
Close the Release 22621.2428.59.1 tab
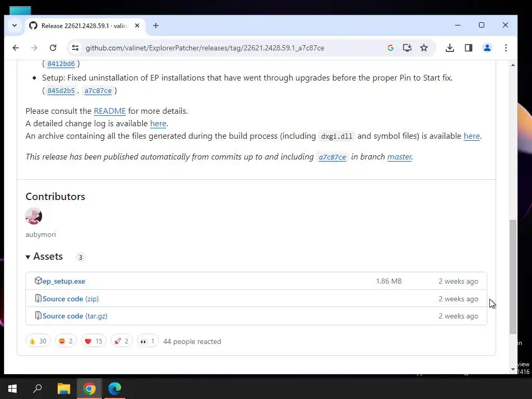click(x=137, y=25)
